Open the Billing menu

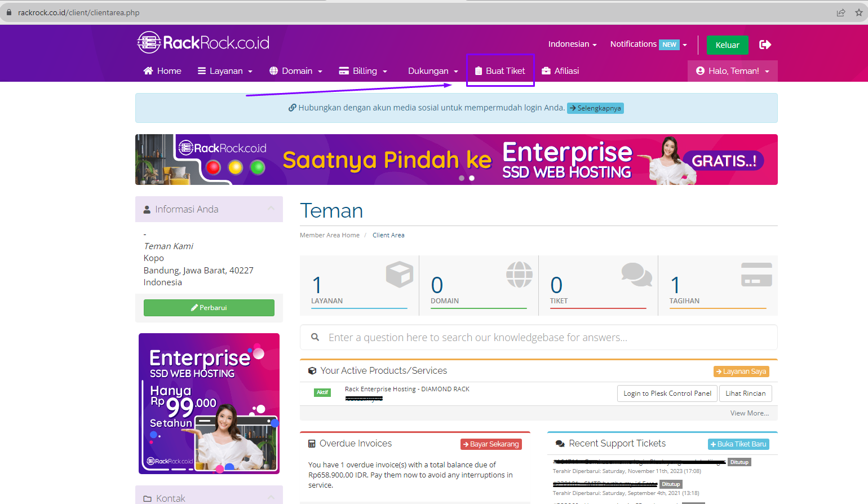tap(364, 71)
